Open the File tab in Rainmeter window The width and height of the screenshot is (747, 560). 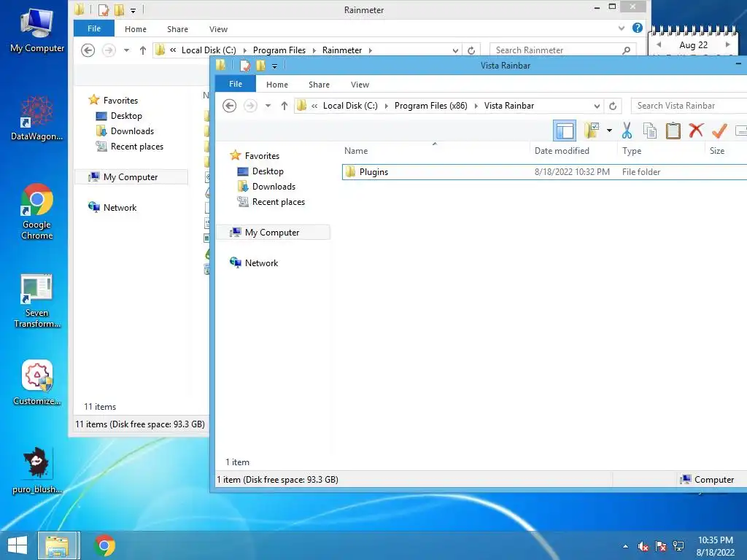pyautogui.click(x=94, y=28)
